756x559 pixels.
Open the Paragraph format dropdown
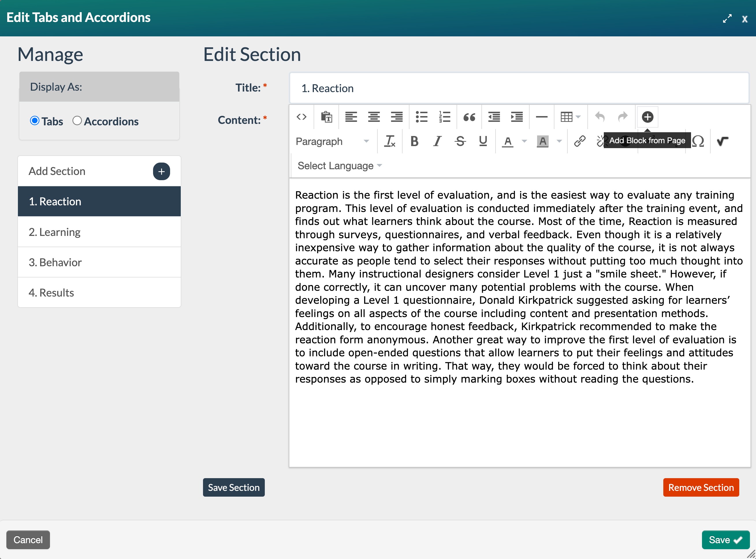click(x=332, y=141)
